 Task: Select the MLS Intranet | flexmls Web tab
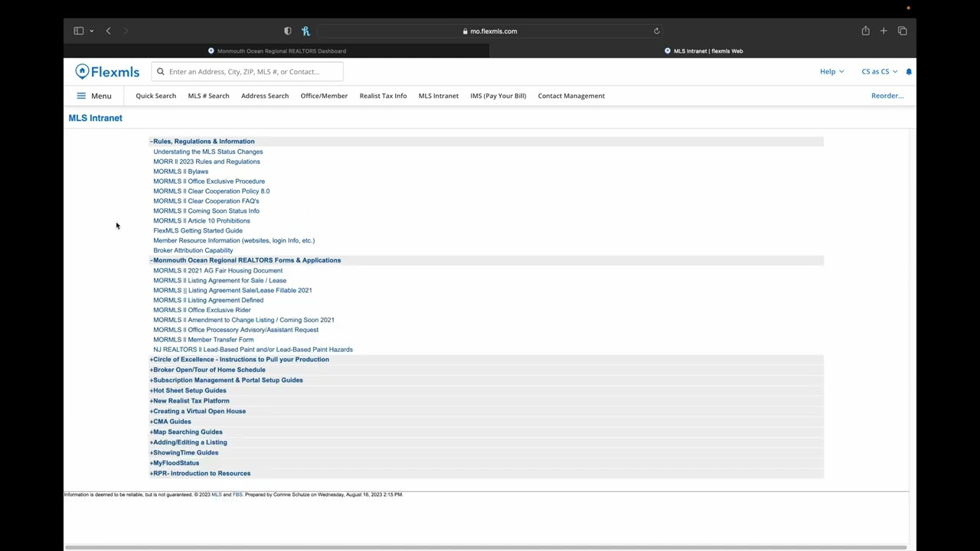coord(703,51)
